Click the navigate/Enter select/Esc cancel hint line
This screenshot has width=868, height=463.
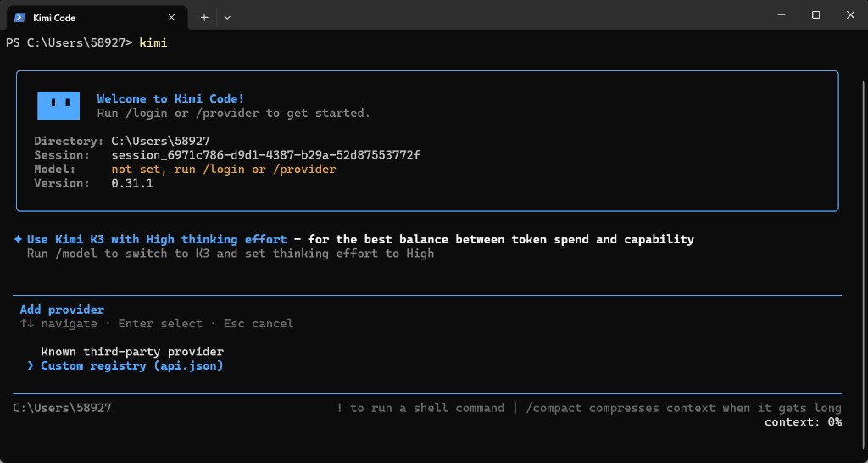pos(157,323)
